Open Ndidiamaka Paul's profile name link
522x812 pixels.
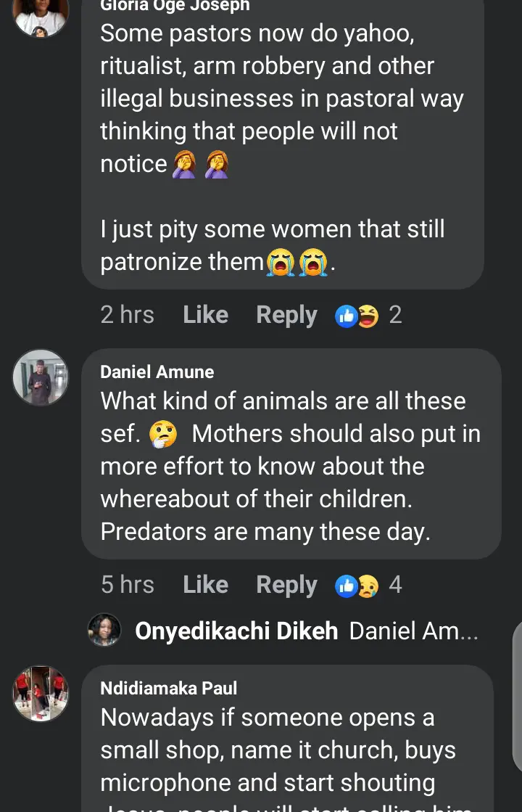click(x=169, y=688)
